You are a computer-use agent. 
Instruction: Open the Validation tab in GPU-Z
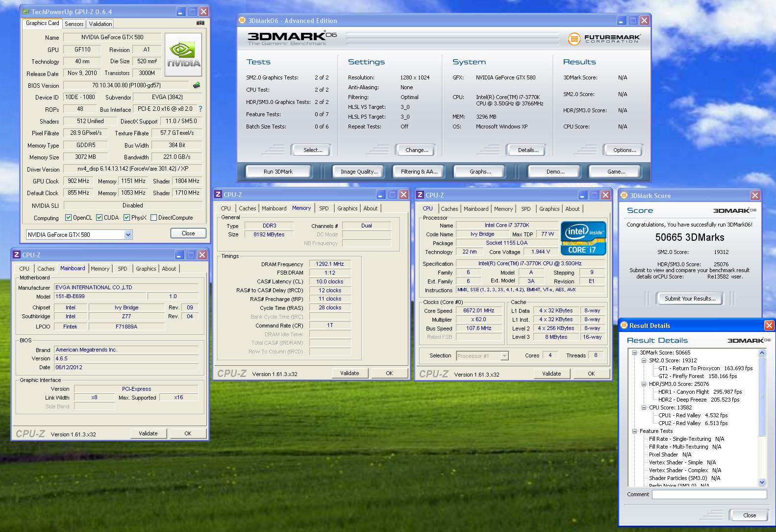click(100, 24)
